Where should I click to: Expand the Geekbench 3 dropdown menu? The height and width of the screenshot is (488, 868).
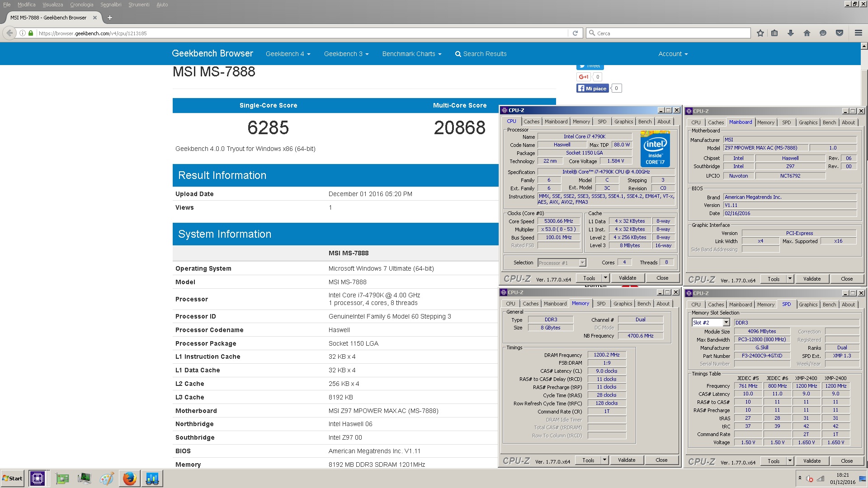click(x=346, y=54)
